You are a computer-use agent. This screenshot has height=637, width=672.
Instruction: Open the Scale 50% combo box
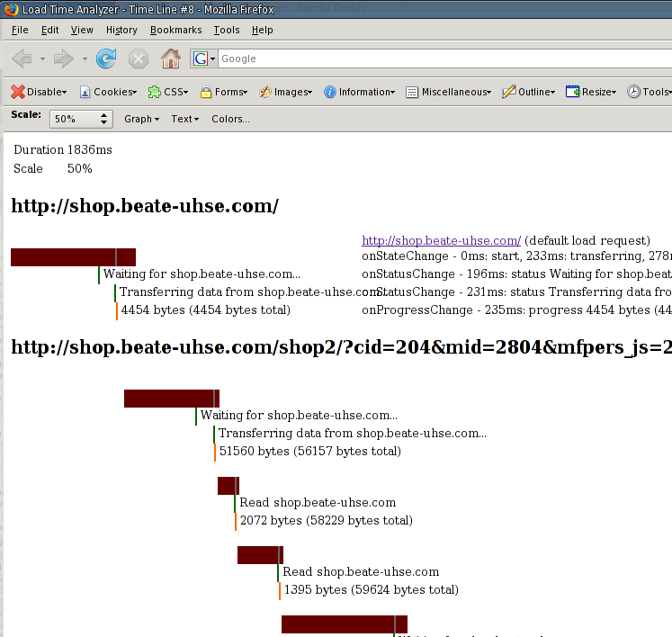81,119
